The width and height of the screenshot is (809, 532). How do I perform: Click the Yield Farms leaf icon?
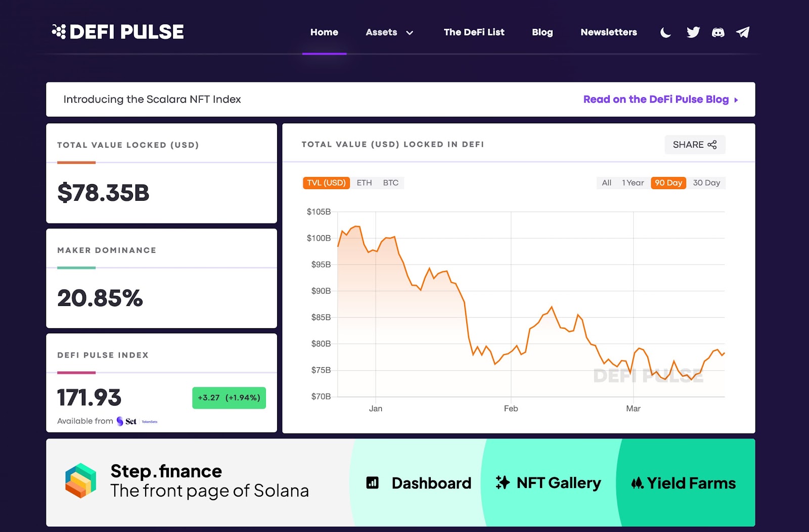(637, 483)
